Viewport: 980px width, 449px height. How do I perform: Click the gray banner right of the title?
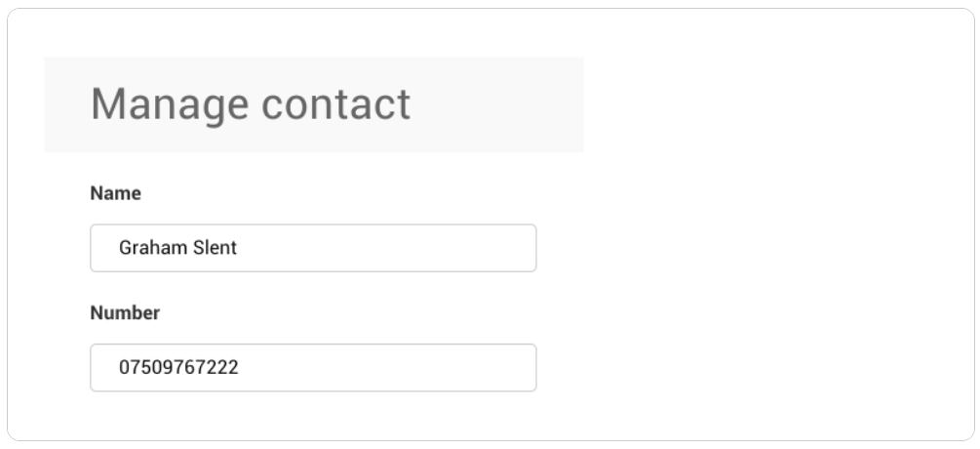click(497, 104)
